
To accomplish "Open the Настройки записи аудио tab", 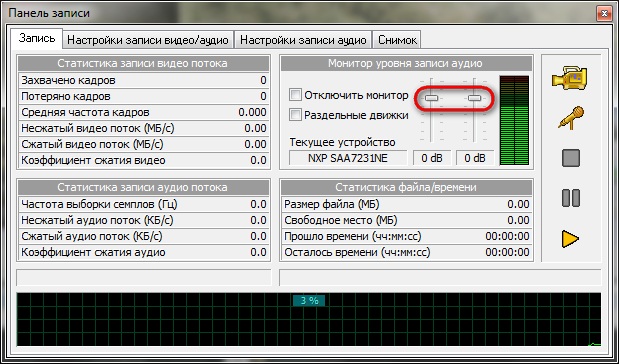I will pos(303,40).
